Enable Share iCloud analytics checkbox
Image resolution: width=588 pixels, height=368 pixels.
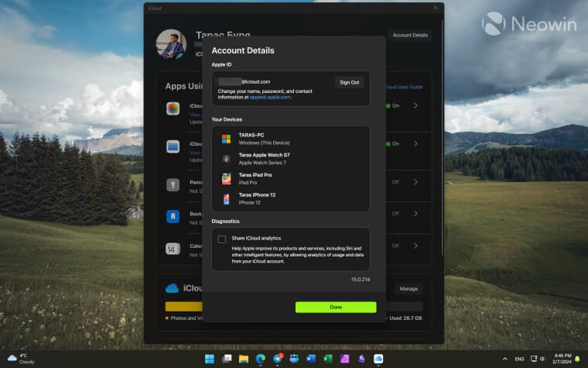[x=222, y=239]
